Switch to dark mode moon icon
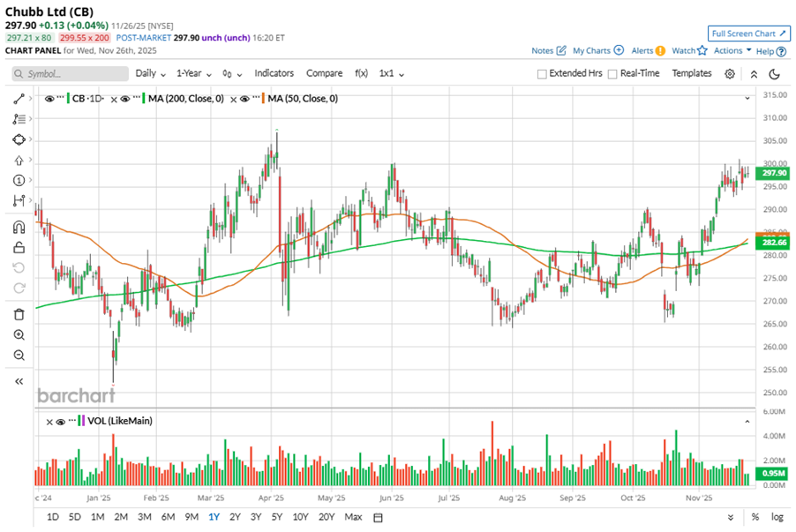The image size is (796, 532). tap(774, 74)
